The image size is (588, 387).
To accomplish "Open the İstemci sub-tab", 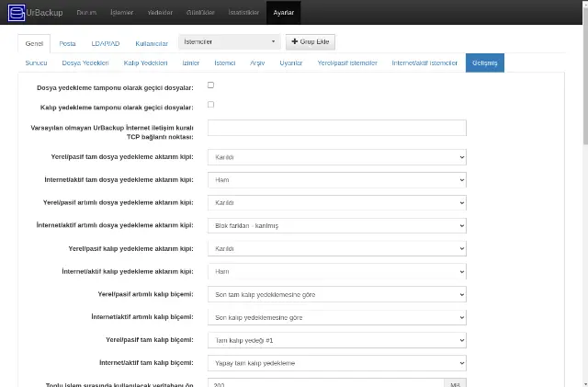I will pos(224,63).
